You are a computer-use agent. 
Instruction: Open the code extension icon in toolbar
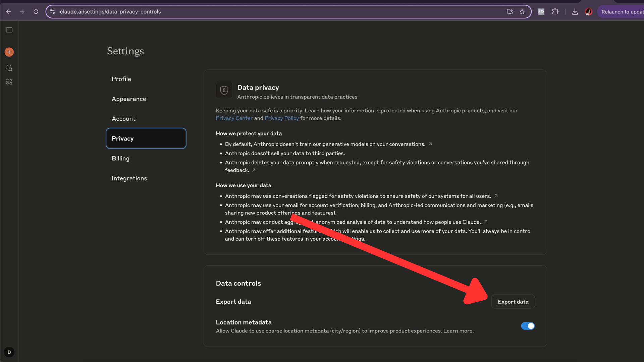pyautogui.click(x=541, y=12)
